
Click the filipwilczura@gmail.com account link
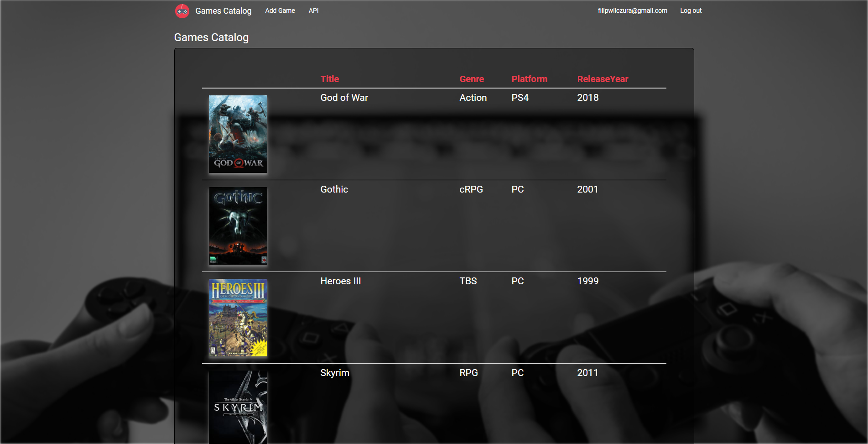(x=632, y=10)
